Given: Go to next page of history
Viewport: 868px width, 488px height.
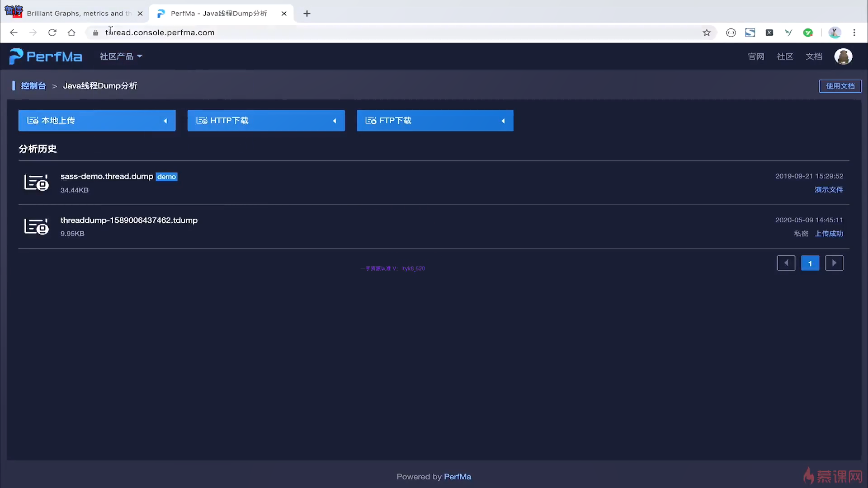Looking at the screenshot, I should 834,263.
